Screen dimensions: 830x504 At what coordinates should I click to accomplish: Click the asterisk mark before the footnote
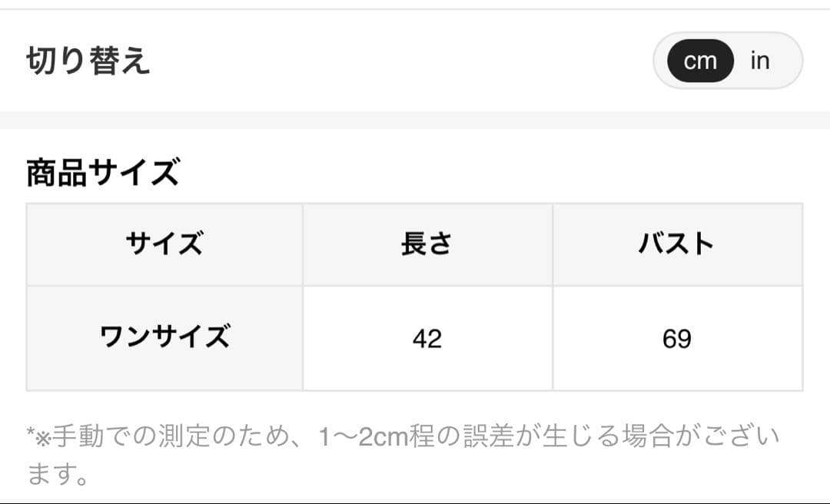pyautogui.click(x=30, y=436)
